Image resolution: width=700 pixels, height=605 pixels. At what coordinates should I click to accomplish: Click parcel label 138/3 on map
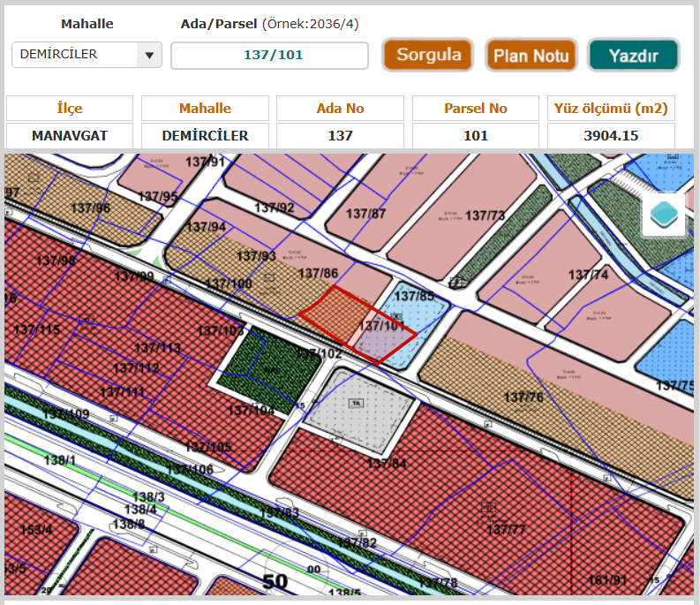pyautogui.click(x=148, y=496)
